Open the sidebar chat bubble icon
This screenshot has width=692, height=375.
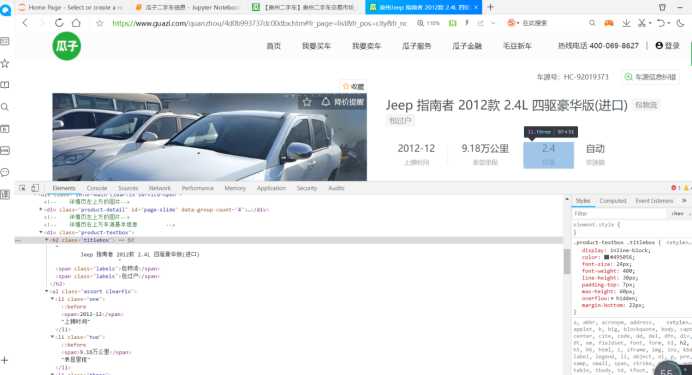(x=5, y=172)
